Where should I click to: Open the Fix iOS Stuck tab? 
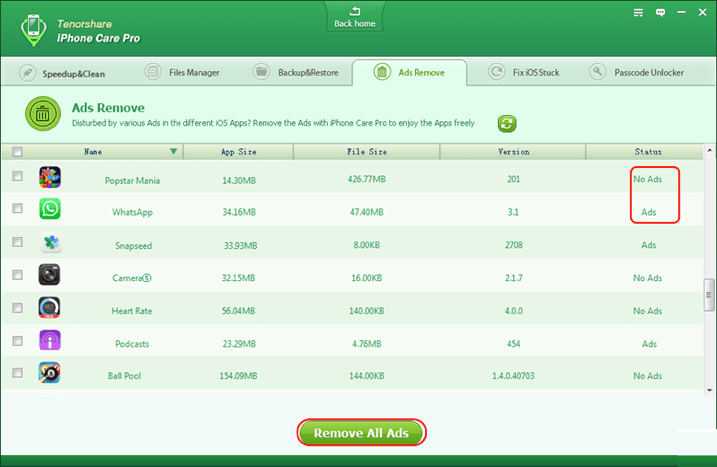(524, 72)
